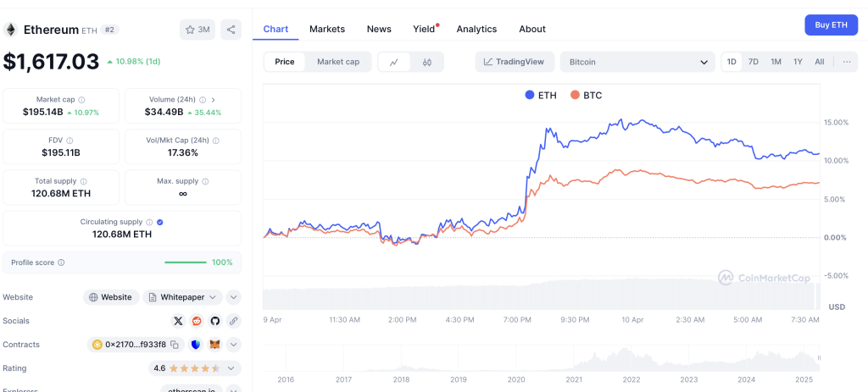Viewport: 868px width, 392px height.
Task: Show Max. supply info icon
Action: coord(205,181)
